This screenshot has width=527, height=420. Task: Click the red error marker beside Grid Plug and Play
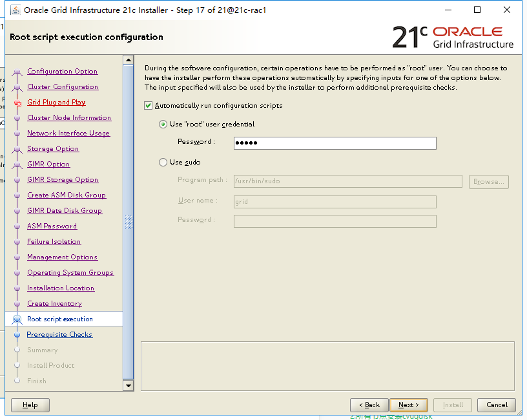click(x=18, y=103)
